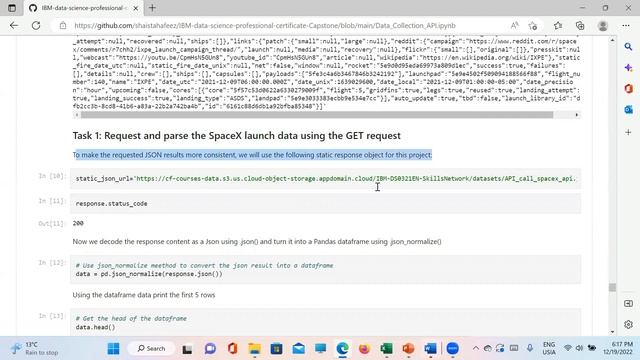Open Discover sparkle icon in sidebar
The image size is (640, 360).
[628, 68]
